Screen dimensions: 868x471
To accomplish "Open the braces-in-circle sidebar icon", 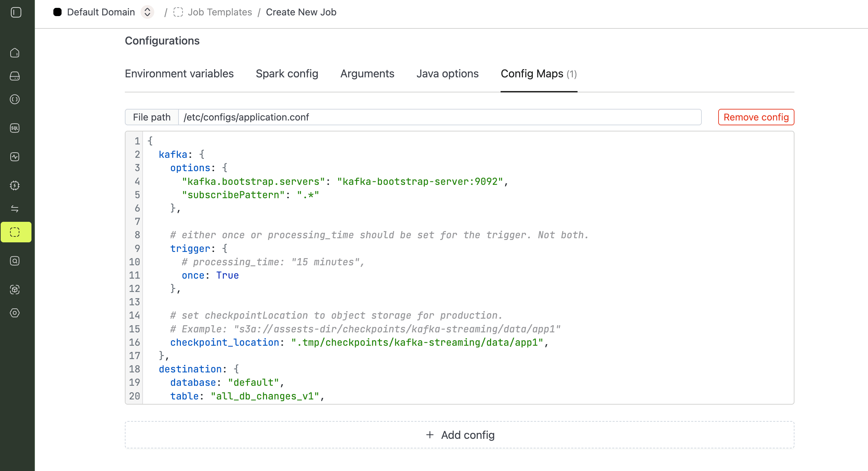I will click(x=15, y=99).
